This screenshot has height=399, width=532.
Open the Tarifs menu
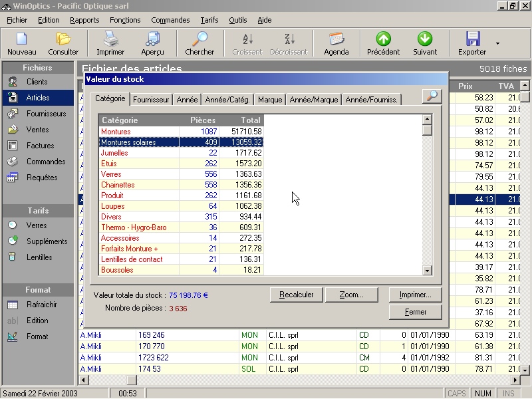click(x=209, y=20)
